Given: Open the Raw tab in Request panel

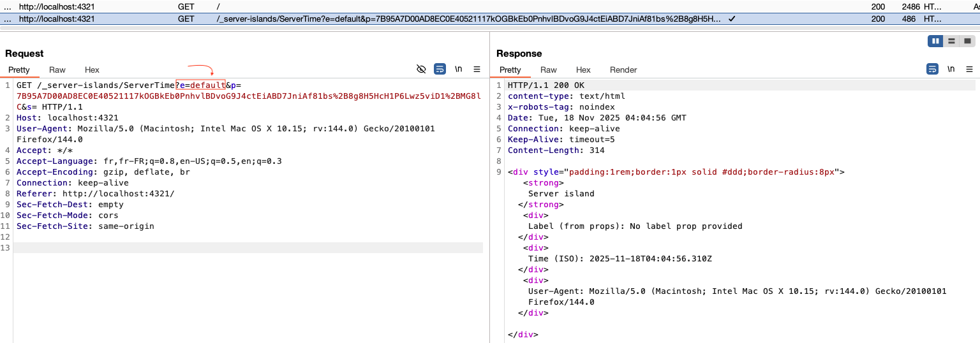Looking at the screenshot, I should (x=57, y=70).
